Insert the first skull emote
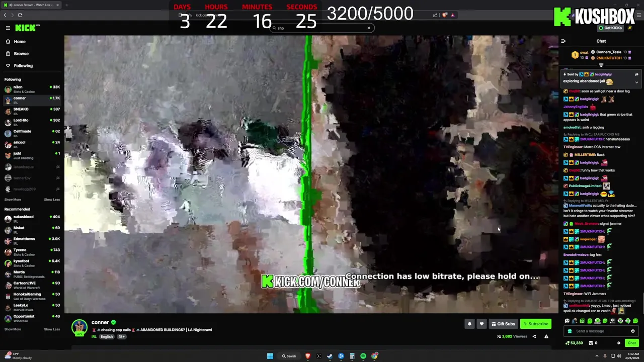 click(567, 321)
